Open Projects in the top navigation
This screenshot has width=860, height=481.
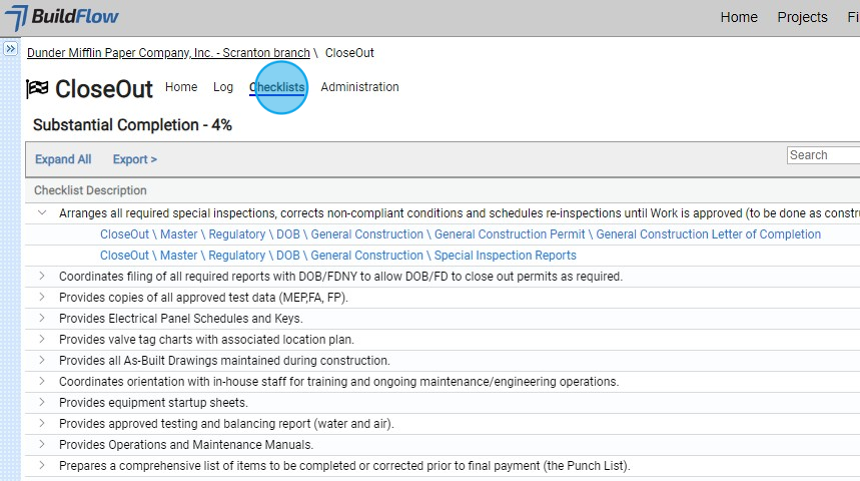[x=802, y=17]
